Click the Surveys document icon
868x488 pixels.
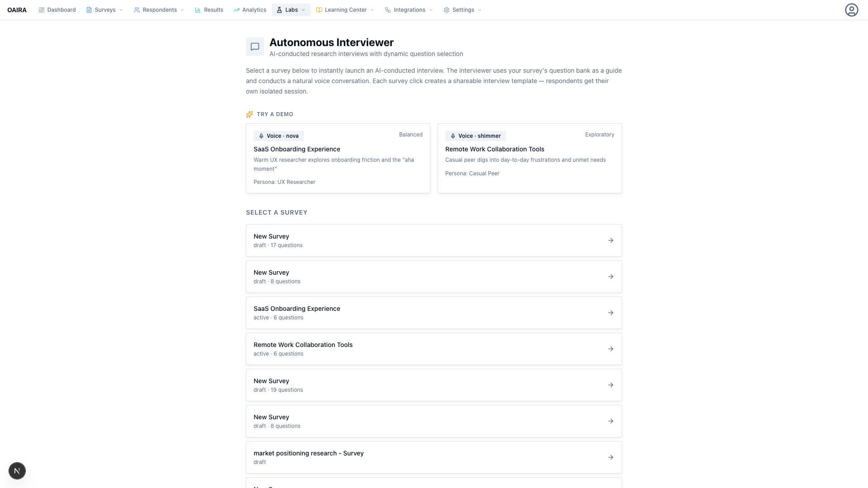pyautogui.click(x=89, y=10)
